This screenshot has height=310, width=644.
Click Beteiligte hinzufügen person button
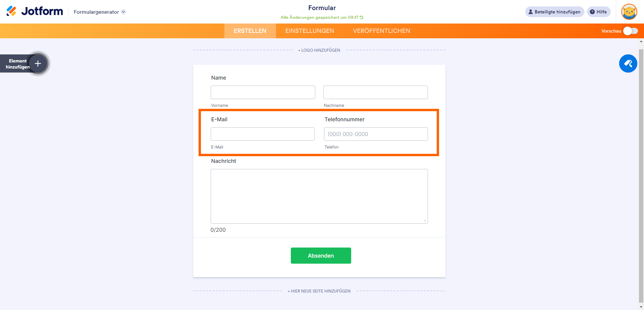click(x=554, y=12)
